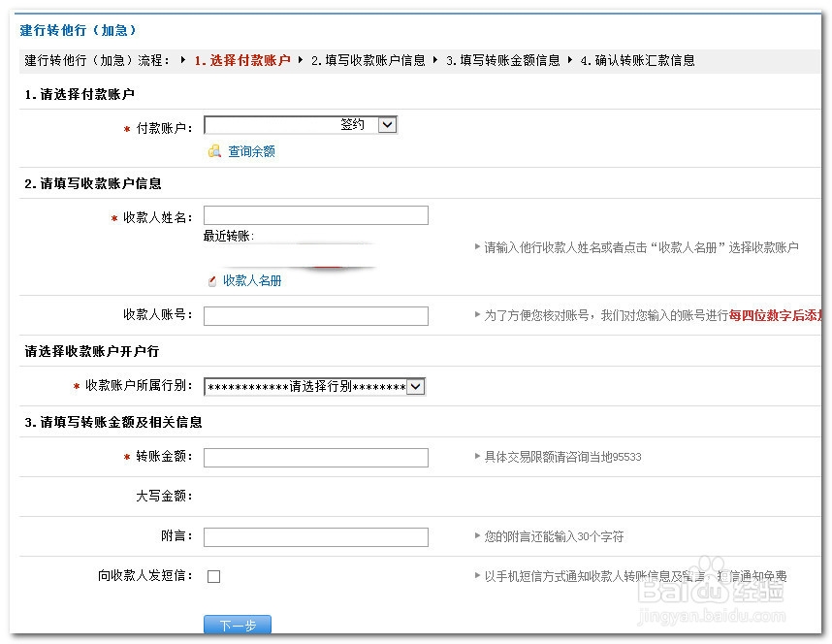Click the 建行转他行（加急） page title
Image resolution: width=832 pixels, height=644 pixels.
[78, 30]
